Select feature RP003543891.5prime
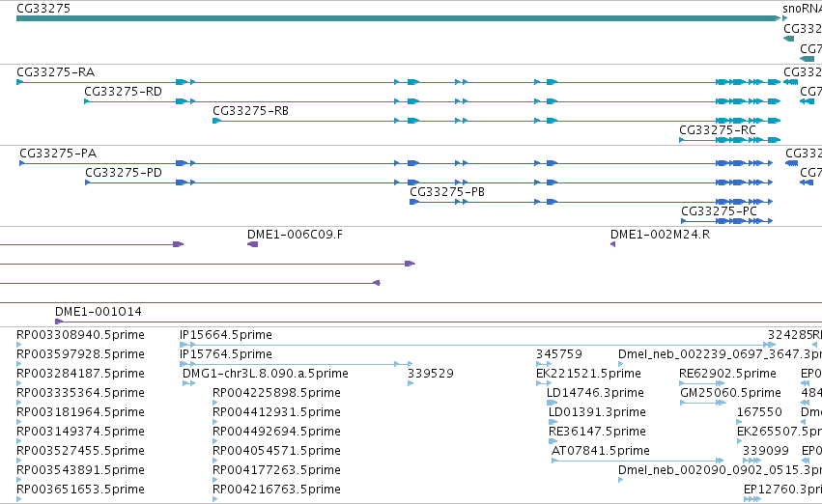The height and width of the screenshot is (504, 822). tap(81, 470)
